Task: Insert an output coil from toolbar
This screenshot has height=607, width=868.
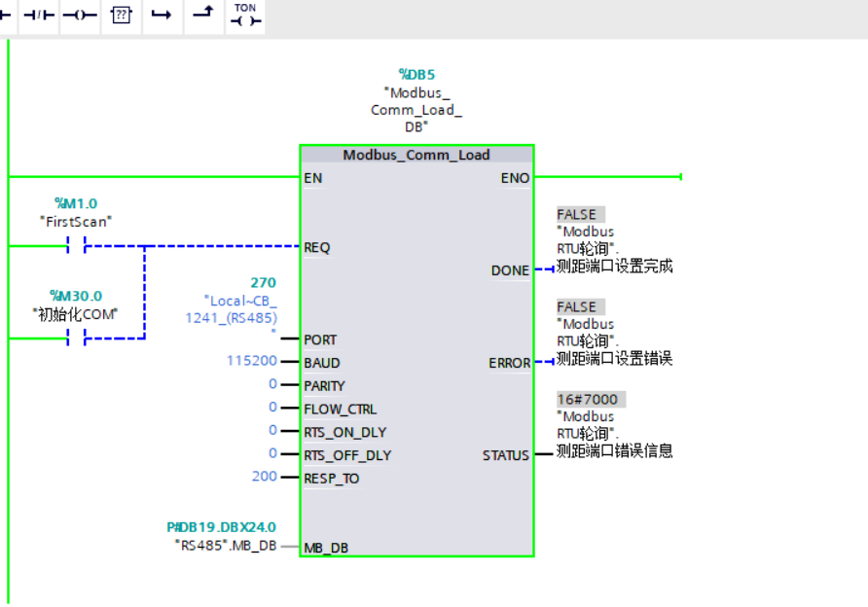Action: (80, 17)
